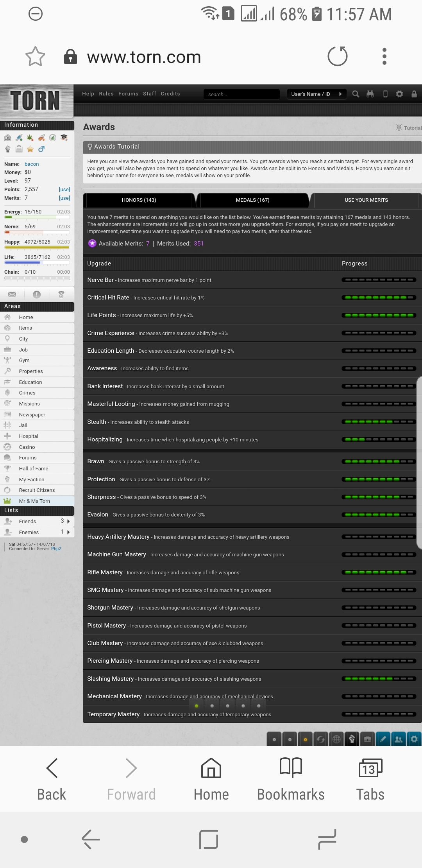
Task: Click the refresh arrows icon in chat bar
Action: 321,739
